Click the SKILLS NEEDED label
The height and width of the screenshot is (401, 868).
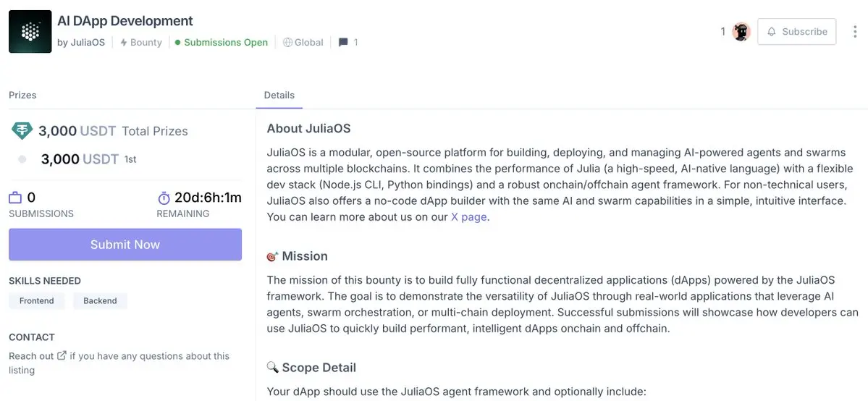point(45,281)
